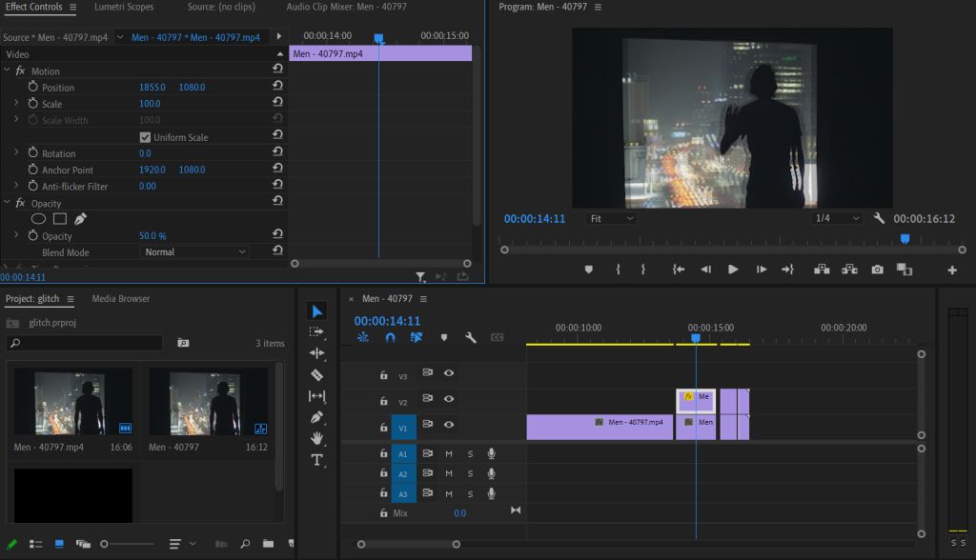Switch to the Lumetri Scopes tab
Image resolution: width=976 pixels, height=560 pixels.
124,7
